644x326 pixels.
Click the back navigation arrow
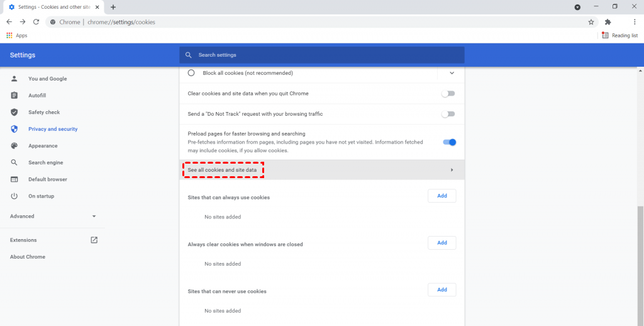tap(9, 22)
